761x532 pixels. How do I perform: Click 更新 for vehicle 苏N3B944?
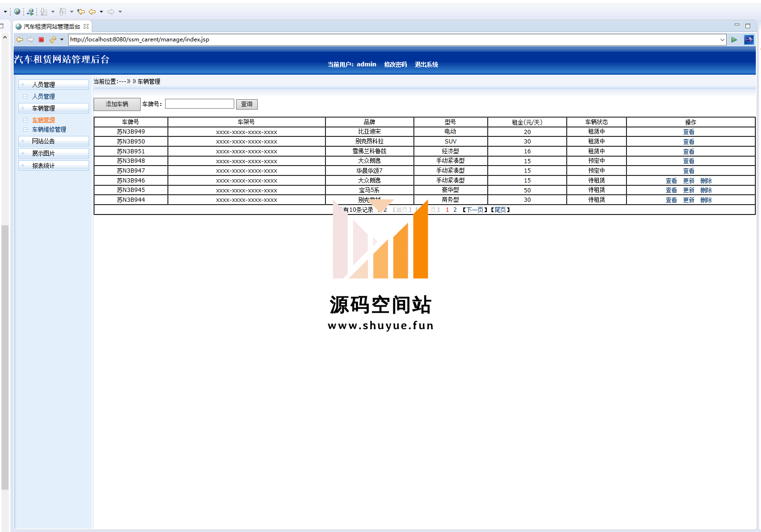click(689, 200)
